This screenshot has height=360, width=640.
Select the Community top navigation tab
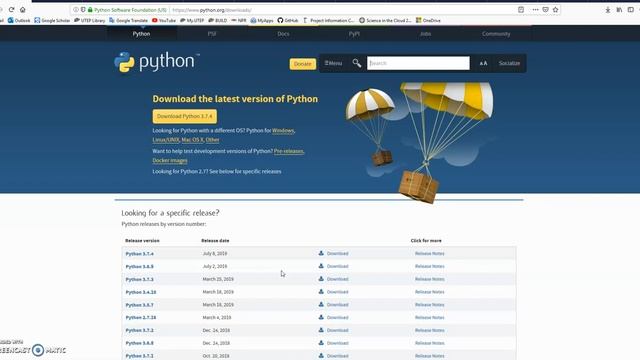496,34
